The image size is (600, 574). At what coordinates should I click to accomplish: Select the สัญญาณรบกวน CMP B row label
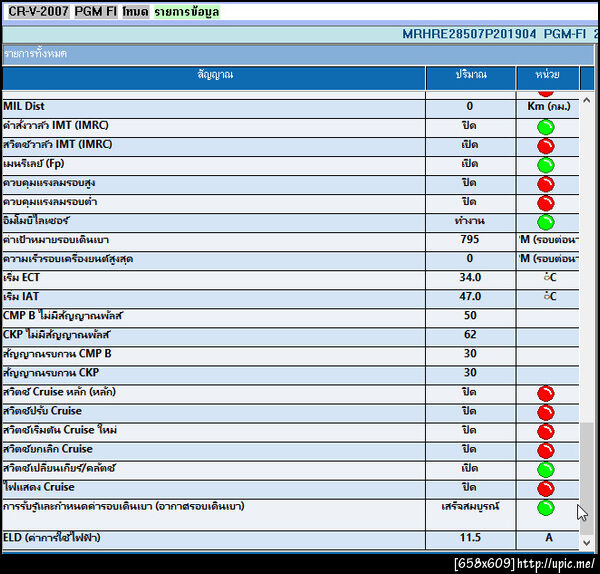pos(57,354)
